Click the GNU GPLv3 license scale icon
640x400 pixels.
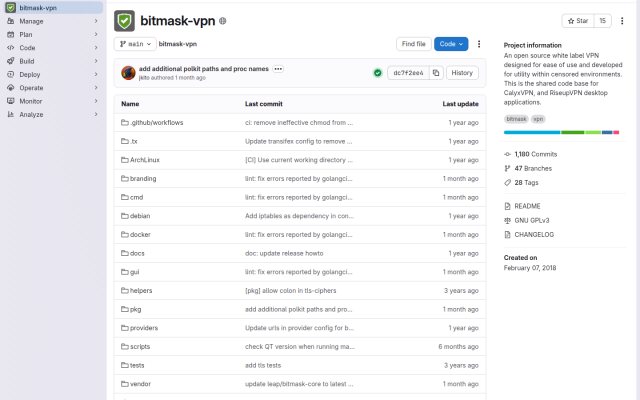pyautogui.click(x=507, y=220)
